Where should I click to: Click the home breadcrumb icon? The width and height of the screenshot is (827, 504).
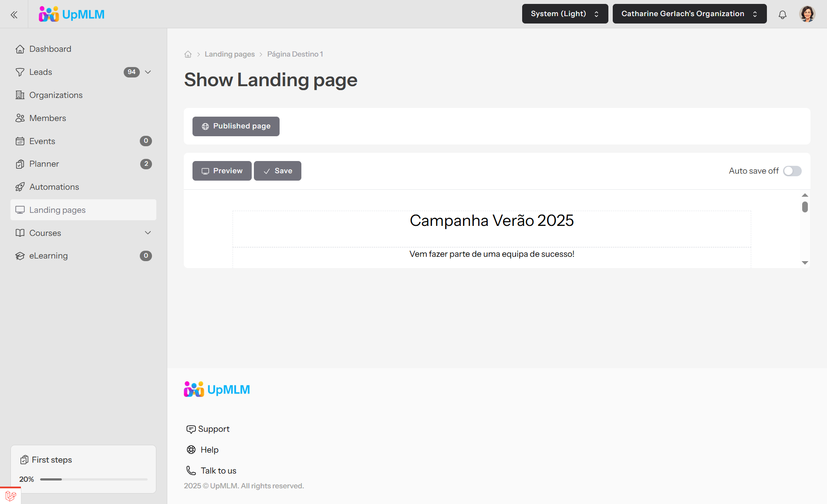[188, 54]
